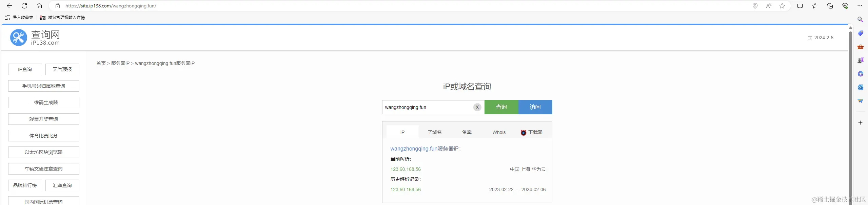This screenshot has height=205, width=868.
Task: Click the green 查询 button
Action: click(x=501, y=107)
